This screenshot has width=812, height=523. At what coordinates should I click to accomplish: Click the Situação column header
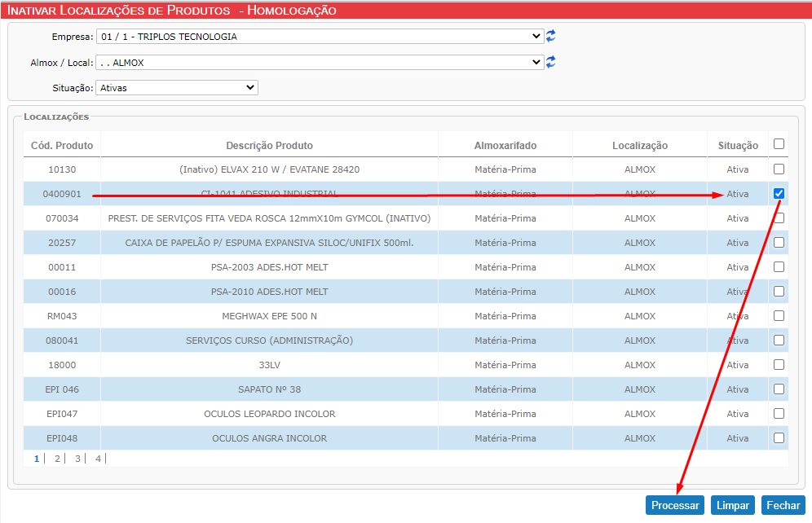click(738, 145)
